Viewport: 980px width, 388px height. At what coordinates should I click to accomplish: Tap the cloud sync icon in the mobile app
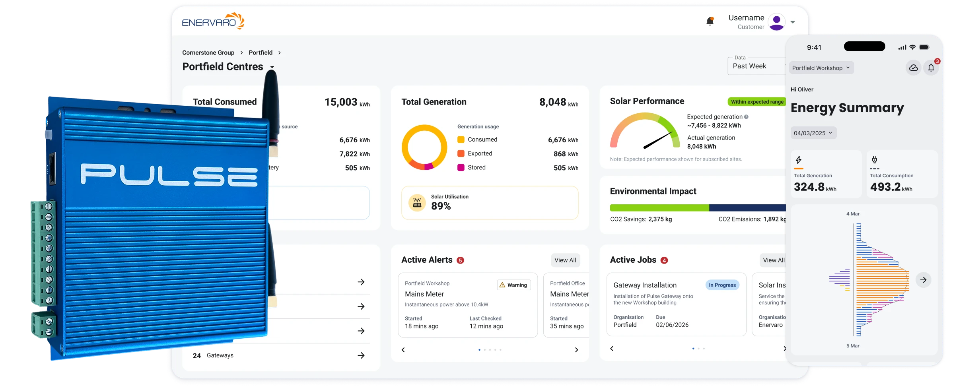913,68
